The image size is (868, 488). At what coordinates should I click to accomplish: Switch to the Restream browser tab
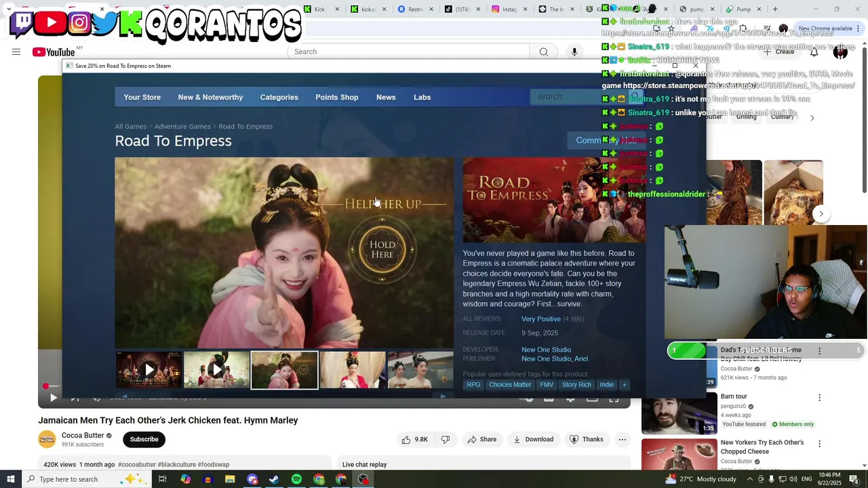click(415, 9)
